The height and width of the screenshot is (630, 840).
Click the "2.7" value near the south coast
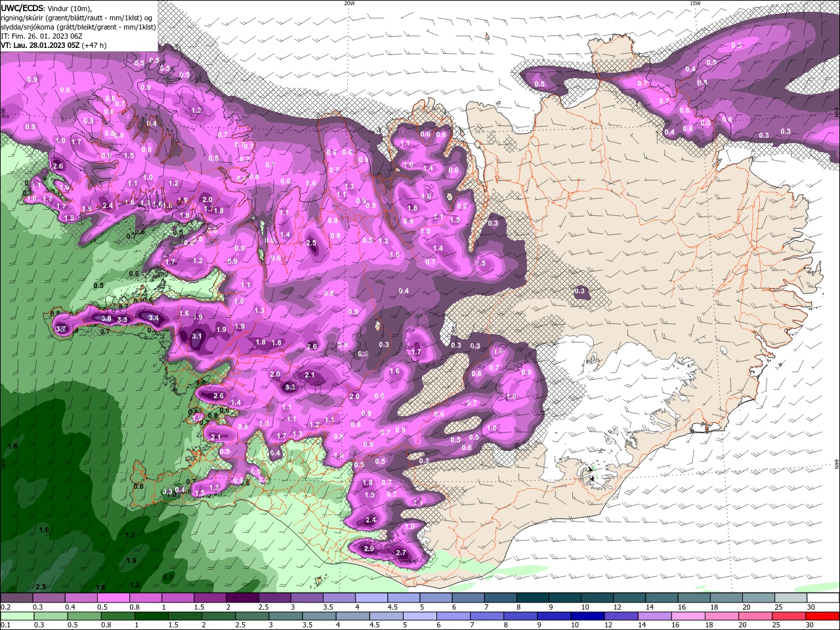pyautogui.click(x=401, y=553)
